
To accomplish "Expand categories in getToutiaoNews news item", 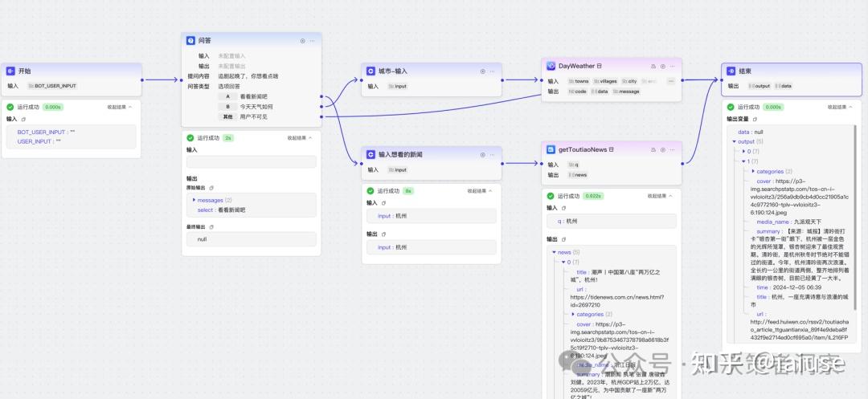I will [x=573, y=315].
